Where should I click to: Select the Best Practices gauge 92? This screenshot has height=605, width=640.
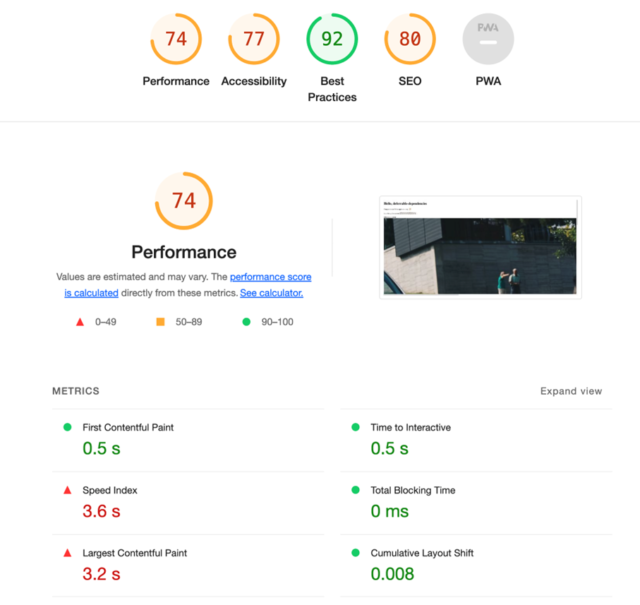332,40
